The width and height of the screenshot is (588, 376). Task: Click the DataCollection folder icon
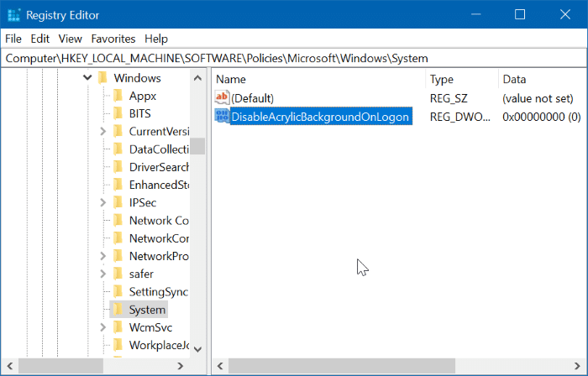[x=118, y=149]
